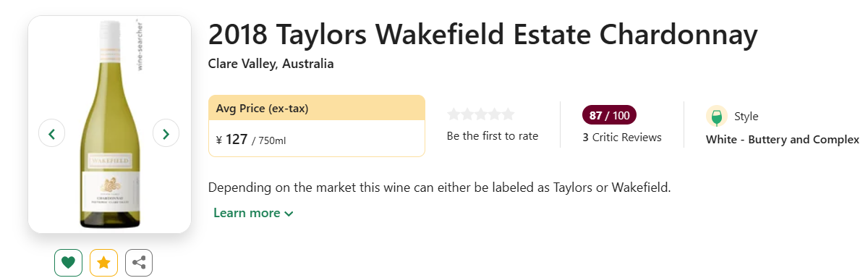Rate with the second star

click(467, 114)
